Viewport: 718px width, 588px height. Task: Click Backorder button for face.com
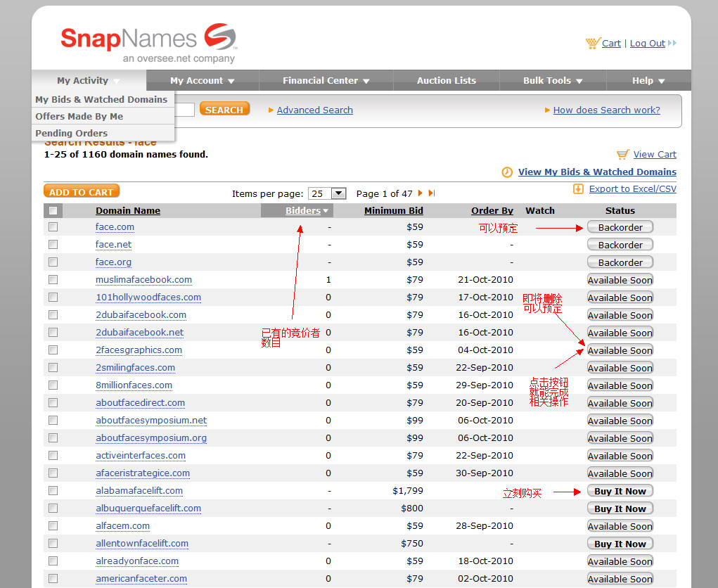tap(620, 227)
